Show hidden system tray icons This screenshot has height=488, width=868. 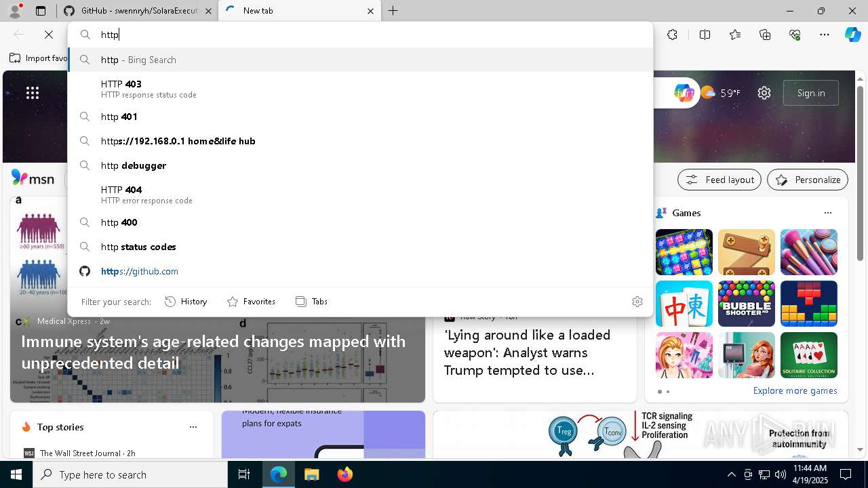(x=731, y=474)
